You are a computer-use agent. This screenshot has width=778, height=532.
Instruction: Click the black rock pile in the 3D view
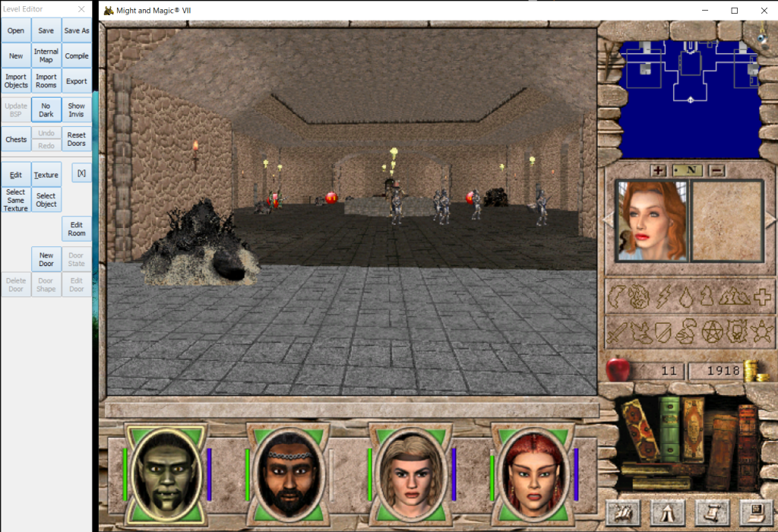201,244
